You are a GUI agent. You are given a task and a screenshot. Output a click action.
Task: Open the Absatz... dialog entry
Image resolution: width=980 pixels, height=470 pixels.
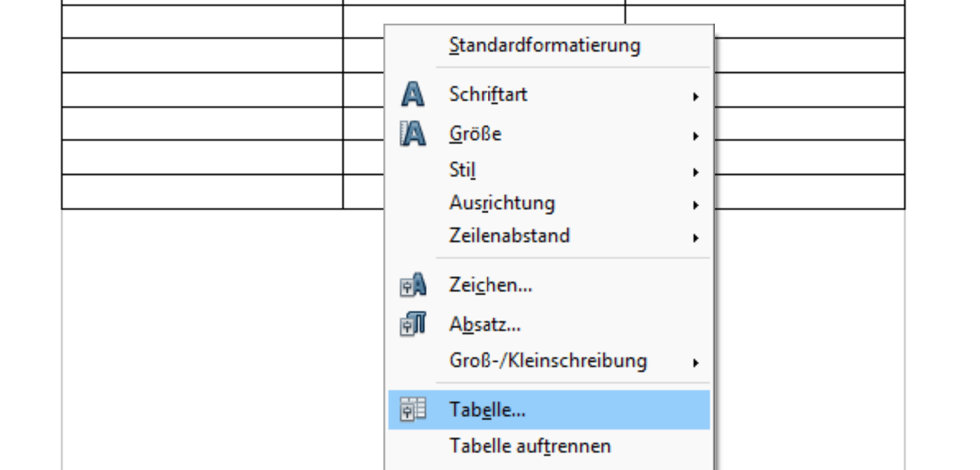[485, 325]
